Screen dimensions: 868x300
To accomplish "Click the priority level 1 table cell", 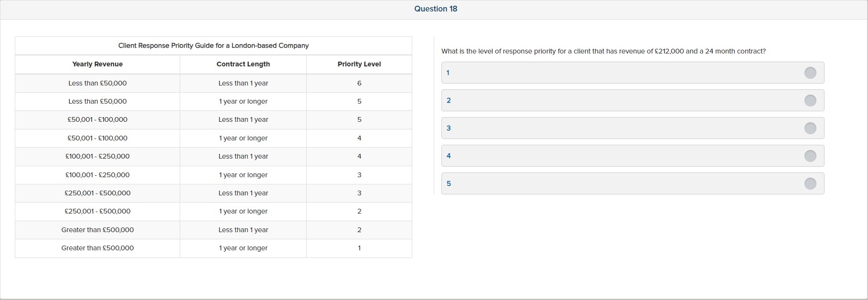I will [x=359, y=248].
